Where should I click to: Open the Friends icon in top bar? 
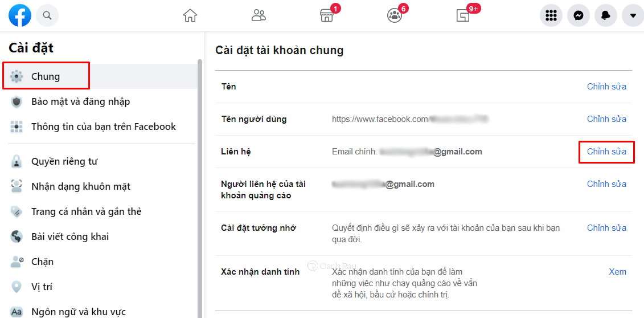tap(259, 15)
